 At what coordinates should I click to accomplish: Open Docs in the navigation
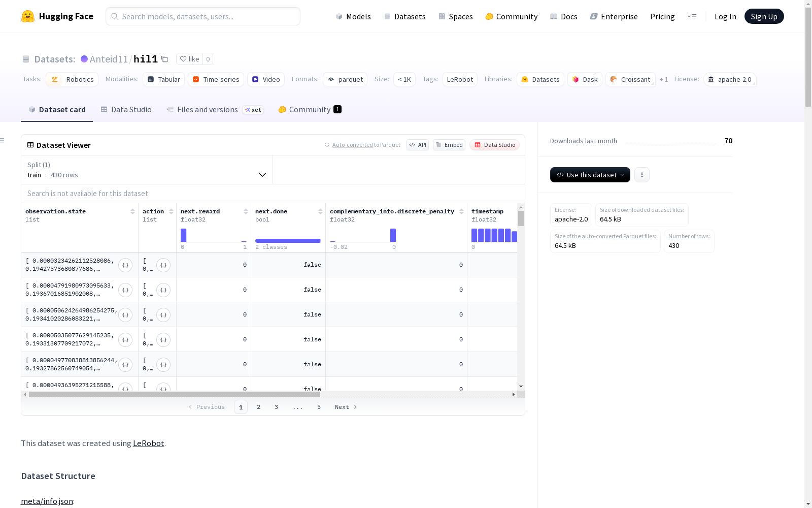click(564, 16)
